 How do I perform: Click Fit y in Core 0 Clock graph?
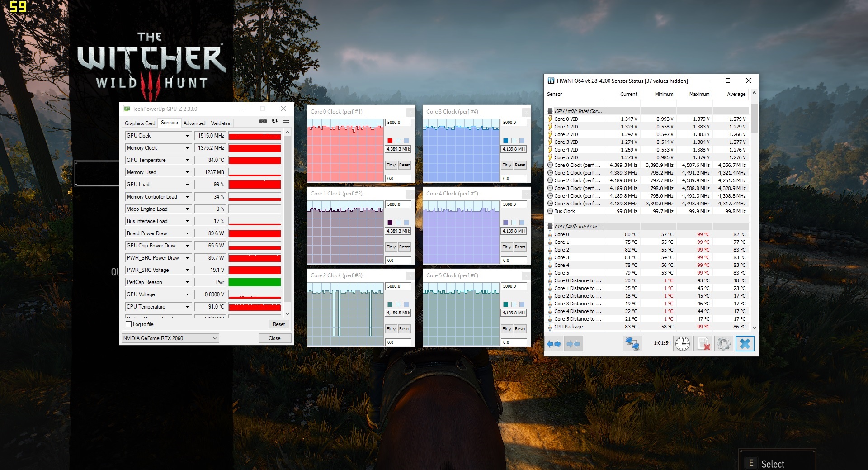point(391,165)
